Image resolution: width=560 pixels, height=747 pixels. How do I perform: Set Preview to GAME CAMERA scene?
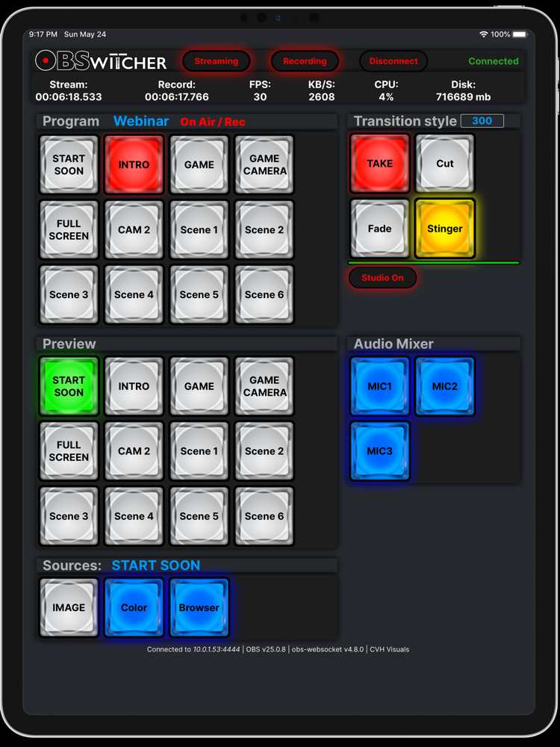(x=264, y=386)
